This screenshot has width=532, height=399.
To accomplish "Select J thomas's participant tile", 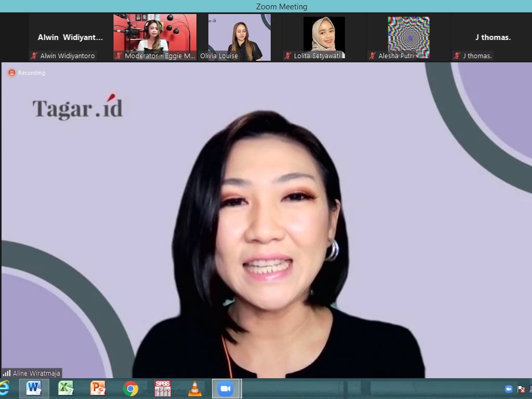I will point(491,37).
